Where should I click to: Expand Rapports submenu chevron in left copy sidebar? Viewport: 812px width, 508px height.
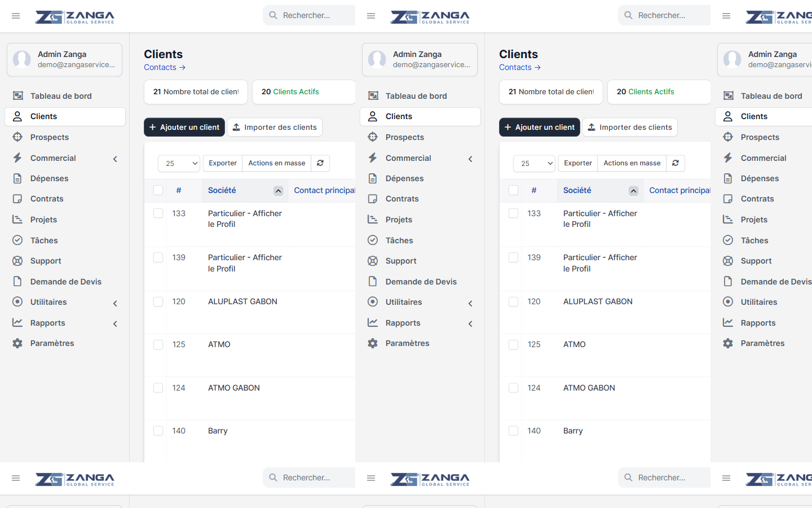[115, 324]
